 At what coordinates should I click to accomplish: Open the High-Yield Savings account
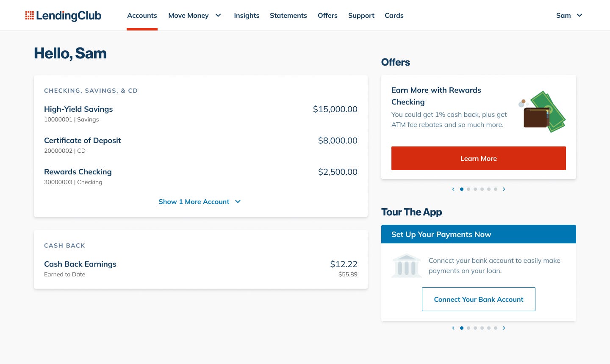[78, 109]
